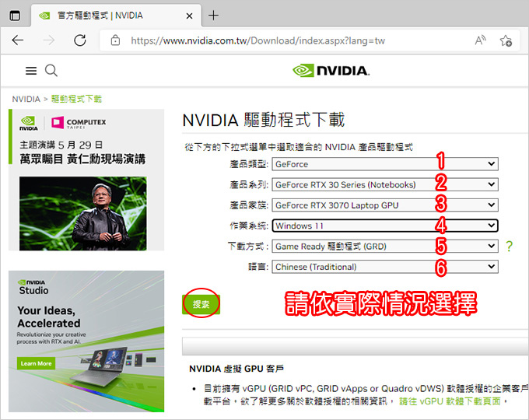This screenshot has height=420, width=529.
Task: Close the NVIDIA driver tab
Action: click(x=189, y=16)
